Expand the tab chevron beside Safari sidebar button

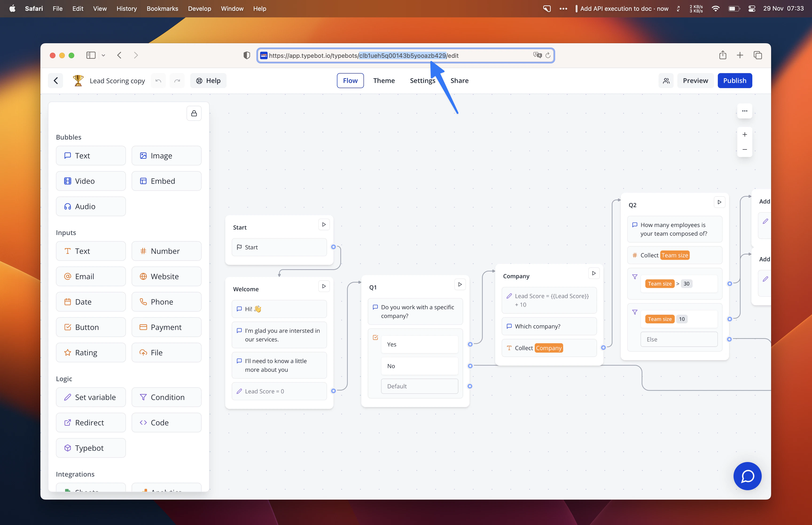[x=103, y=55]
